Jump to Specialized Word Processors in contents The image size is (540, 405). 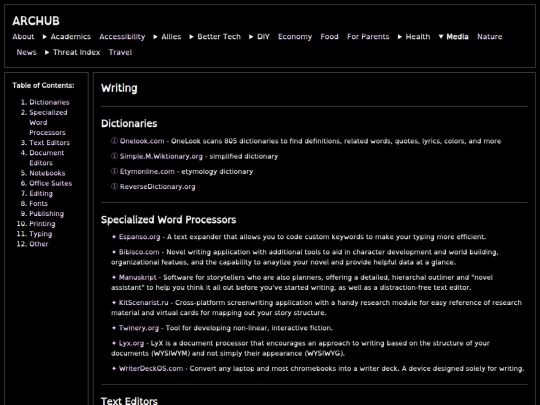coord(48,122)
